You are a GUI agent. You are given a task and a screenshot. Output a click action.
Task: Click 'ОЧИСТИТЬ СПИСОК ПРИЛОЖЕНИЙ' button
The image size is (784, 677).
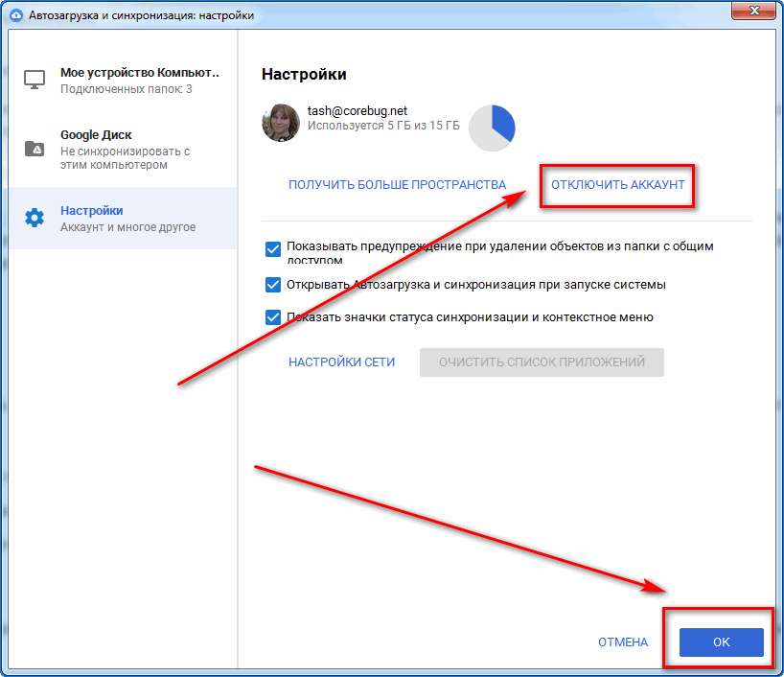[542, 362]
